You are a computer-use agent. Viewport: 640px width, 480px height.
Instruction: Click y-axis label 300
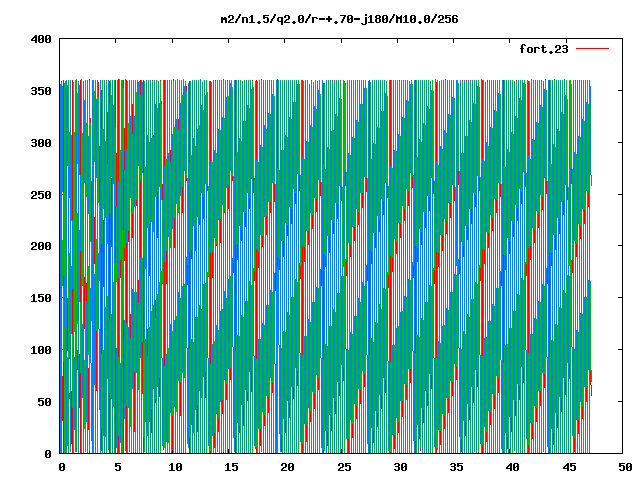(41, 143)
